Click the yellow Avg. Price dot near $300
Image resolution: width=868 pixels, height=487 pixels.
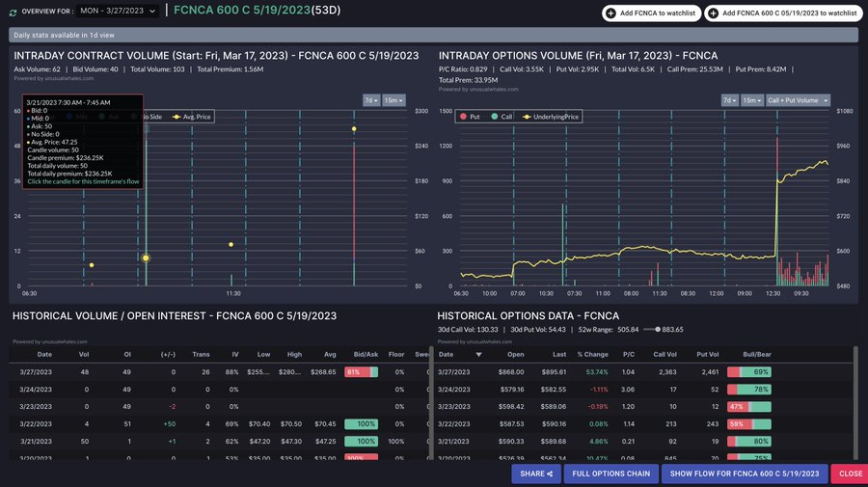pos(354,129)
